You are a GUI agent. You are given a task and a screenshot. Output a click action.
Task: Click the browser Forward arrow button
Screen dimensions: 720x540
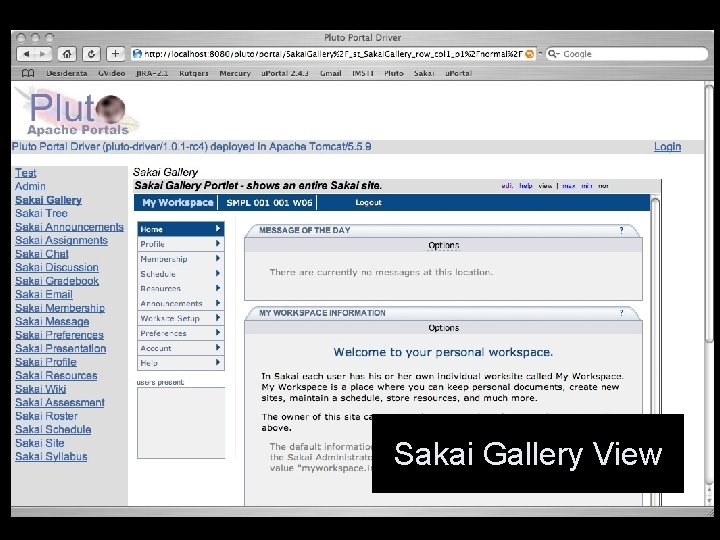click(43, 54)
